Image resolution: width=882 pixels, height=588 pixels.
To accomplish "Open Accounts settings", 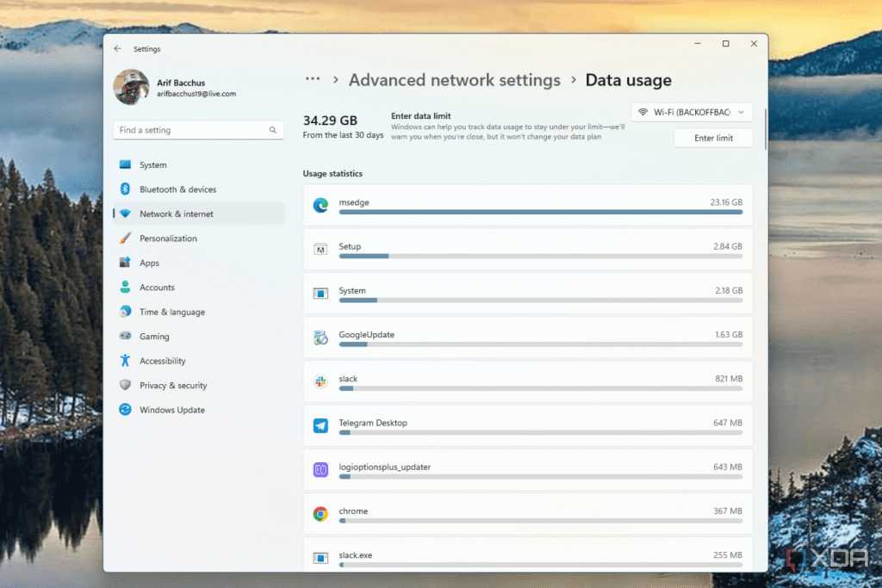I will pyautogui.click(x=199, y=288).
